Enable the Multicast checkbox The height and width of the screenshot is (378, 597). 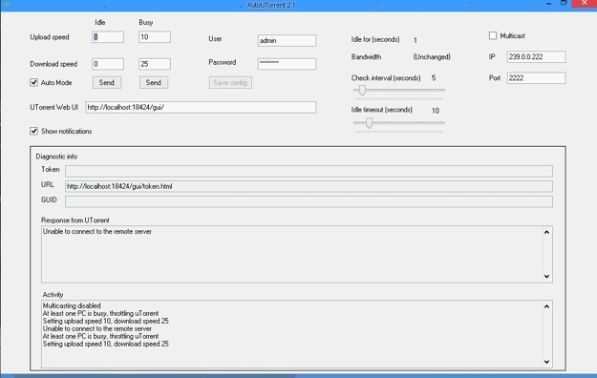(x=493, y=36)
